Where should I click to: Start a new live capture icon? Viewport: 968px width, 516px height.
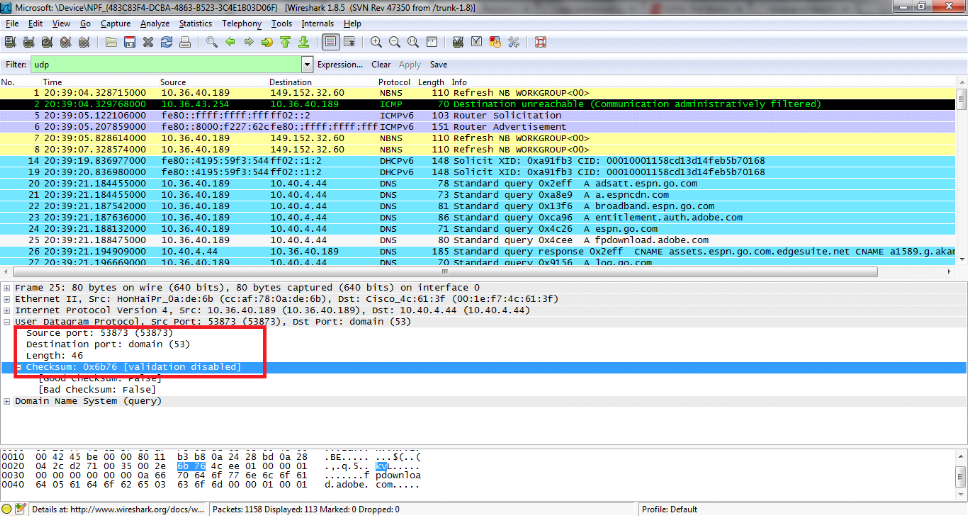47,42
